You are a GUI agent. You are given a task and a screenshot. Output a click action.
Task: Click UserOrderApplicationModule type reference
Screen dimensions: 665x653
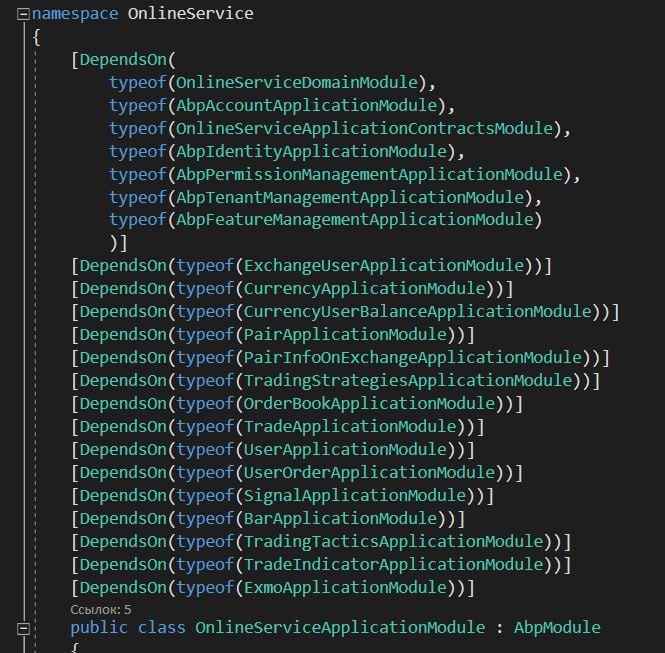[370, 472]
